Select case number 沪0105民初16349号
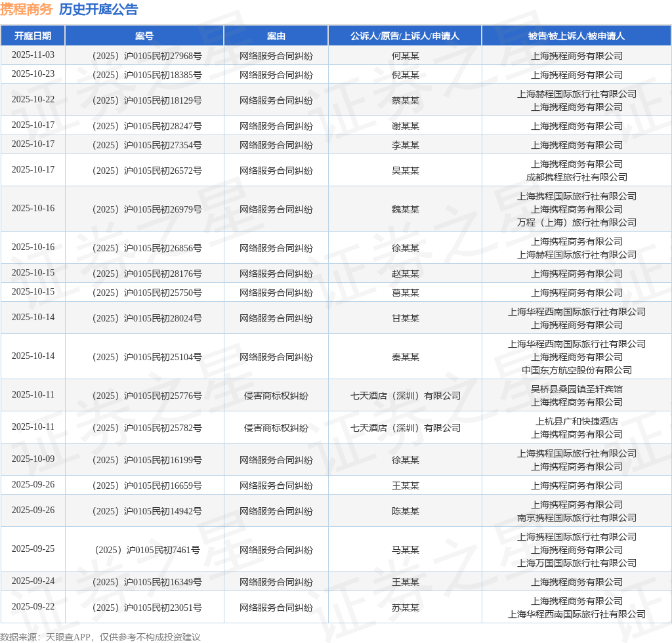Viewport: 672px width, 643px height. 147,582
